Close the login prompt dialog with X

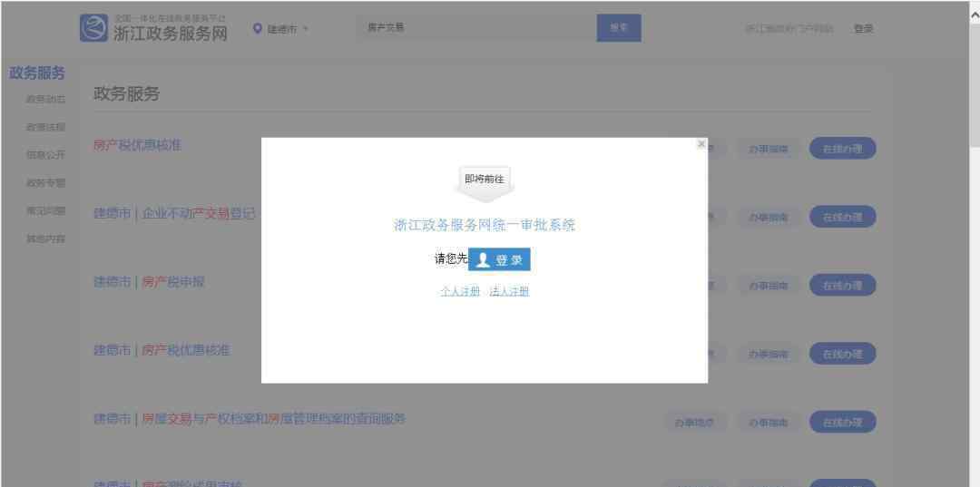(x=701, y=144)
